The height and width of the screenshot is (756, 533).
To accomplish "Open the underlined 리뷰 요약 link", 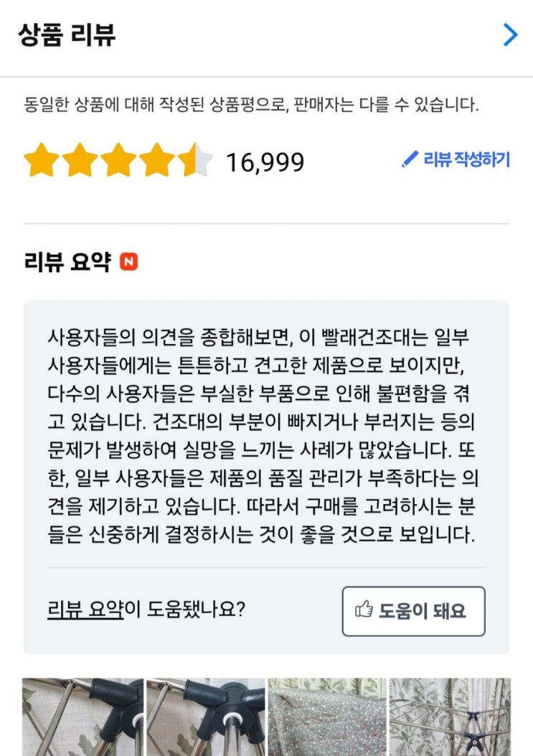I will tap(85, 610).
